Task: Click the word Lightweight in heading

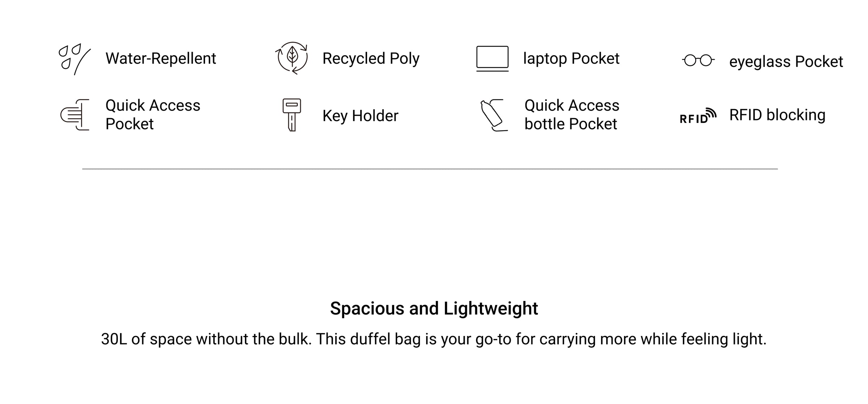Action: point(491,309)
